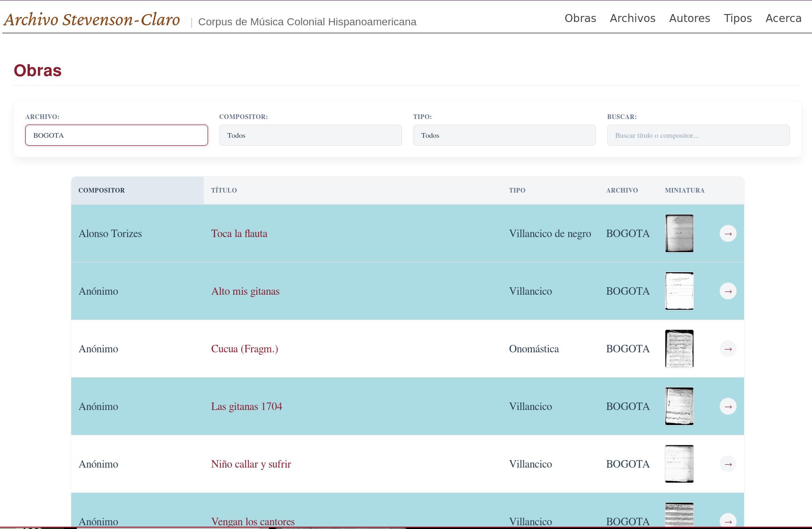Click arrow icon for Las gitanas 1704 row
This screenshot has height=529, width=812.
(728, 406)
